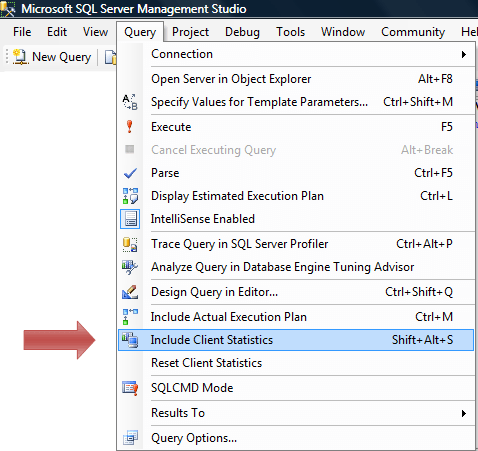This screenshot has width=478, height=451.
Task: Toggle Include Actual Execution Plan
Action: (296, 317)
